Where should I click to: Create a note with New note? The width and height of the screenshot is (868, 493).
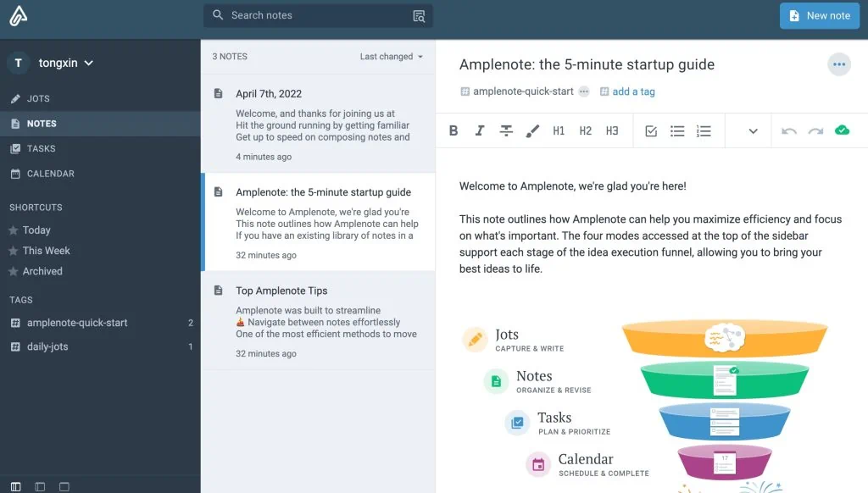(x=819, y=15)
